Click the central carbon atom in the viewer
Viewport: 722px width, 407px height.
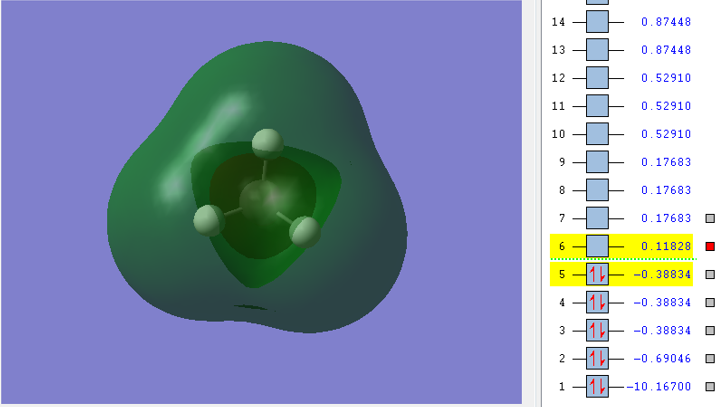[x=261, y=202]
